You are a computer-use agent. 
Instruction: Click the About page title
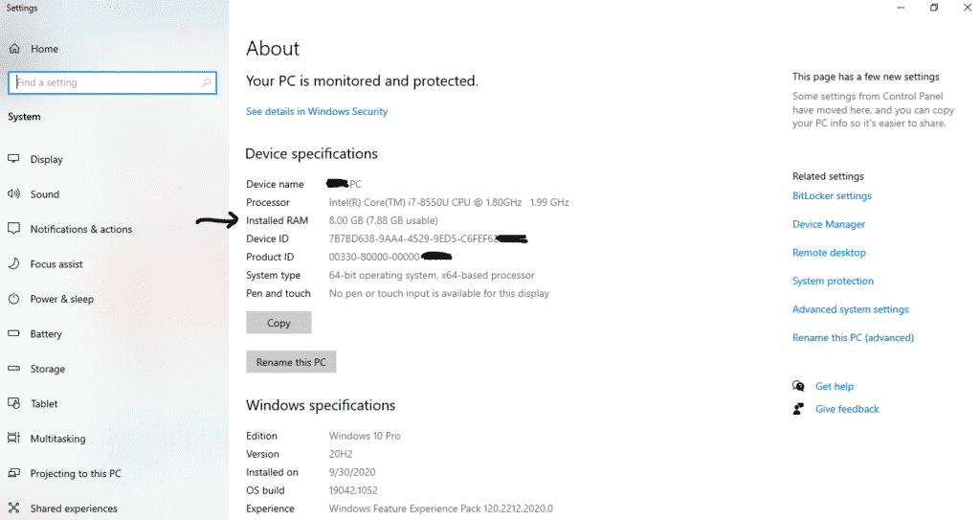[x=273, y=48]
